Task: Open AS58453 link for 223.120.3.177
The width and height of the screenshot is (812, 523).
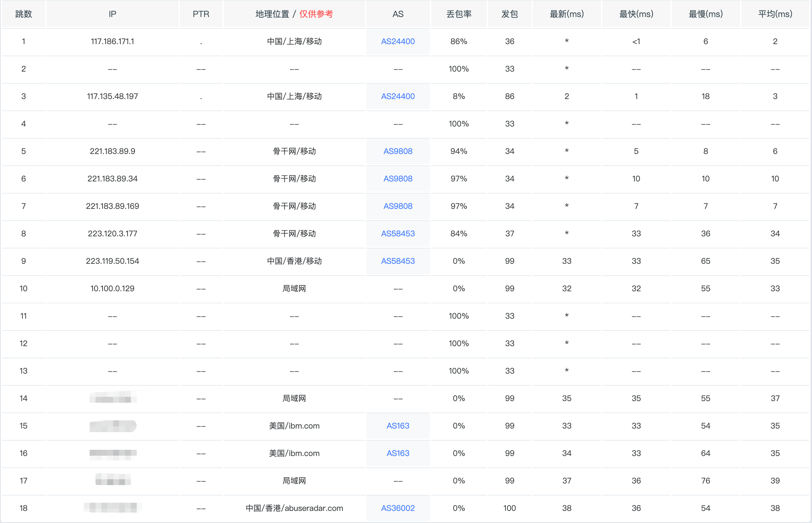Action: pos(398,234)
